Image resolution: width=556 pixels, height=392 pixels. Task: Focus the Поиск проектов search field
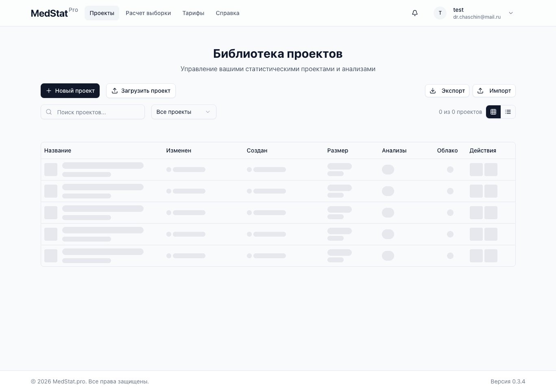93,112
